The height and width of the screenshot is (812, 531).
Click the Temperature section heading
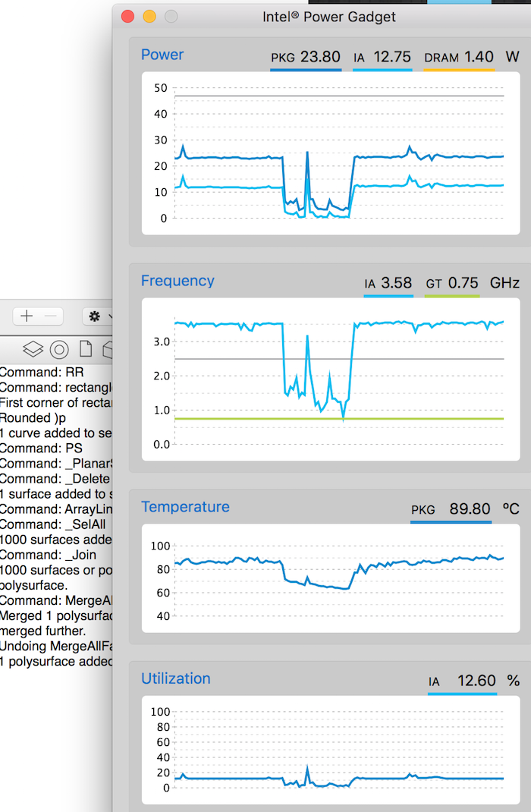pos(185,507)
